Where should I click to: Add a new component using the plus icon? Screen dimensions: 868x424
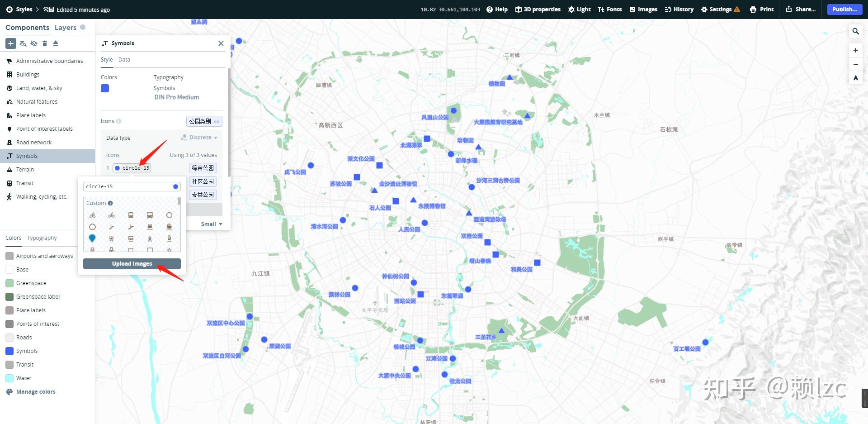pyautogui.click(x=10, y=43)
